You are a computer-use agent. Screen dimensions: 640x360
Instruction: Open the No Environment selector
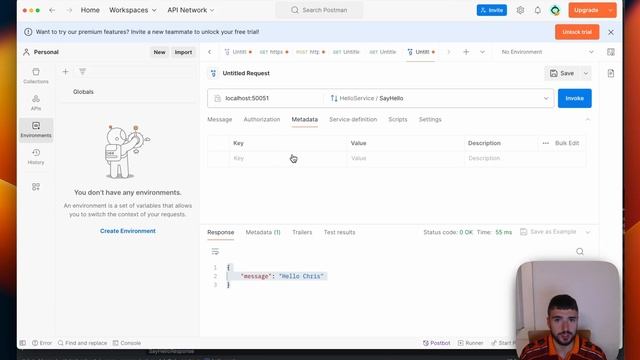tap(547, 52)
